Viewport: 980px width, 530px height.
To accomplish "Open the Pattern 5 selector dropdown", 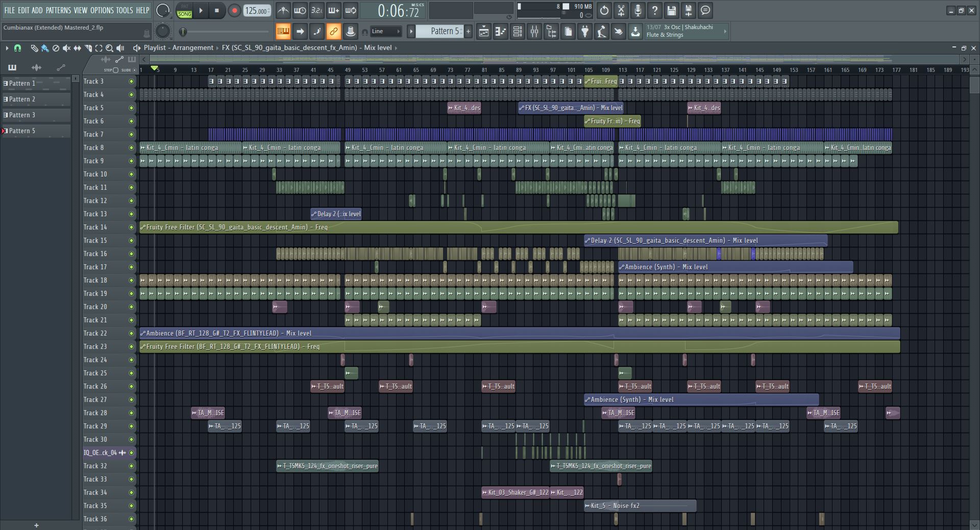I will click(x=442, y=32).
